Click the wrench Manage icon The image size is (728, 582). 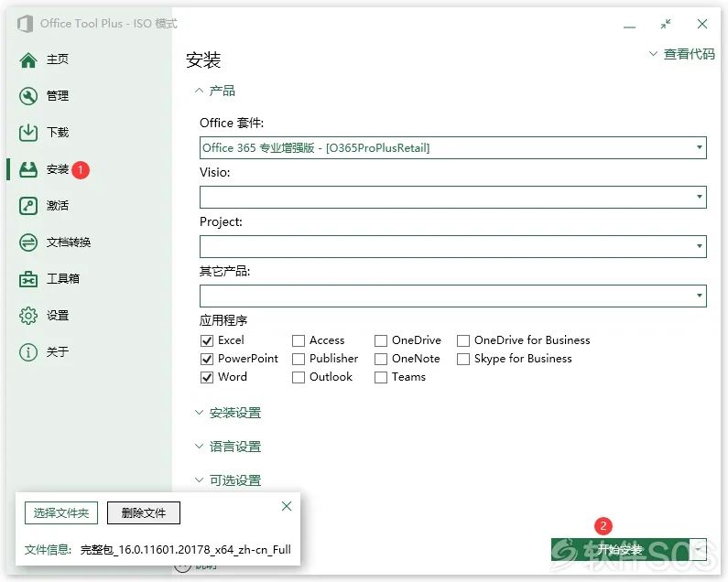(28, 96)
